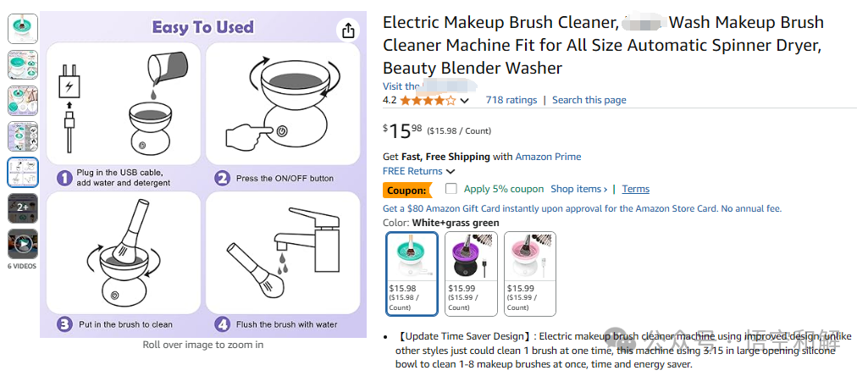Follow the Shop items link
This screenshot has height=376, width=868.
point(578,189)
